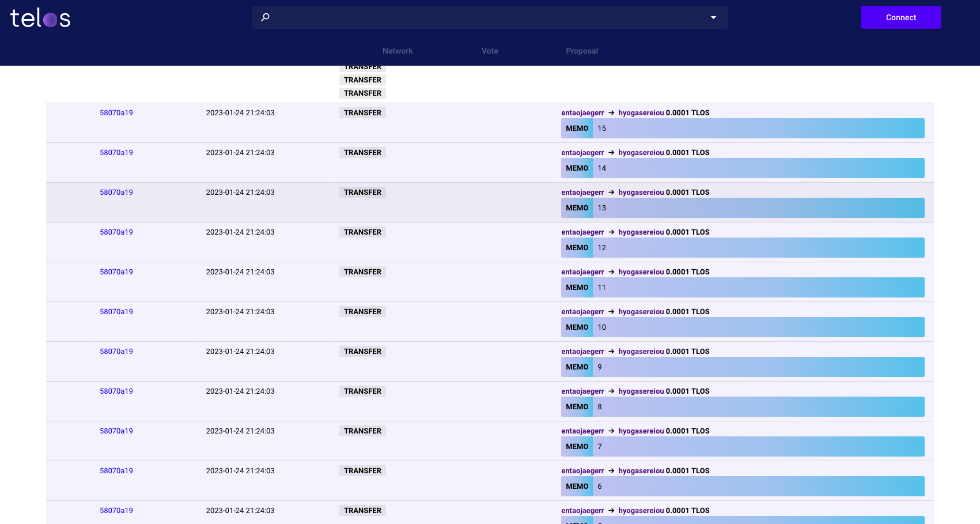Expand the row with memo value 12
Screen dimensions: 980x524
click(461, 242)
